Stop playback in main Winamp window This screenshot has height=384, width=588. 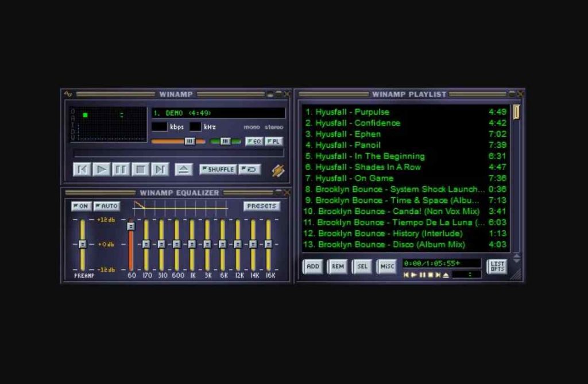(x=141, y=170)
